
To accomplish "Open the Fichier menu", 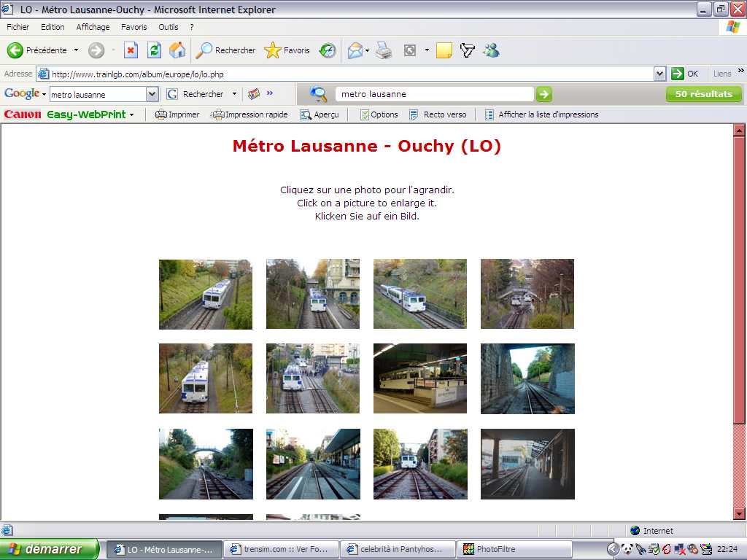I will pos(17,26).
